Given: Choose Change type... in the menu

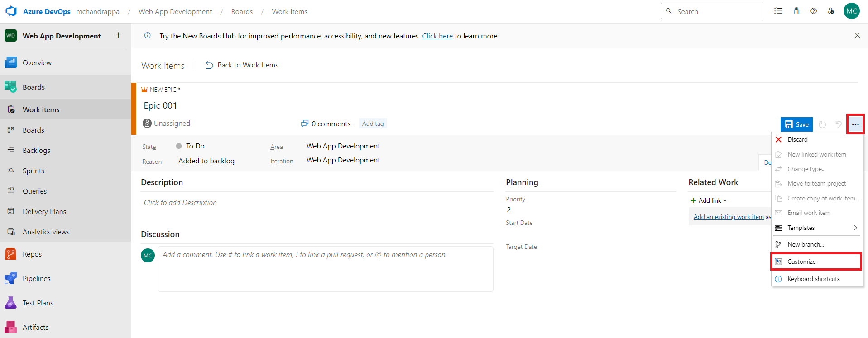Looking at the screenshot, I should (817, 169).
